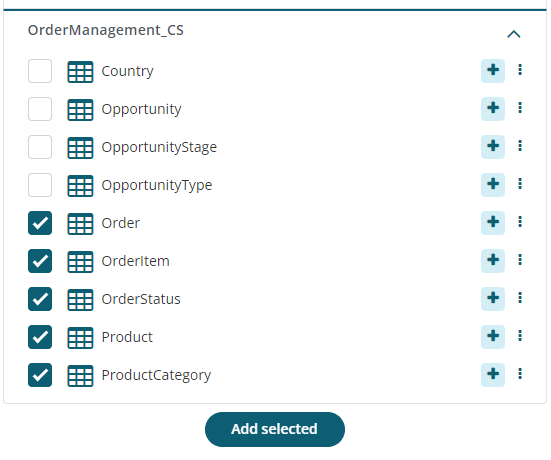Screen dimensions: 551x460
Task: Tick the OpportunityStage checkbox
Action: [x=40, y=147]
